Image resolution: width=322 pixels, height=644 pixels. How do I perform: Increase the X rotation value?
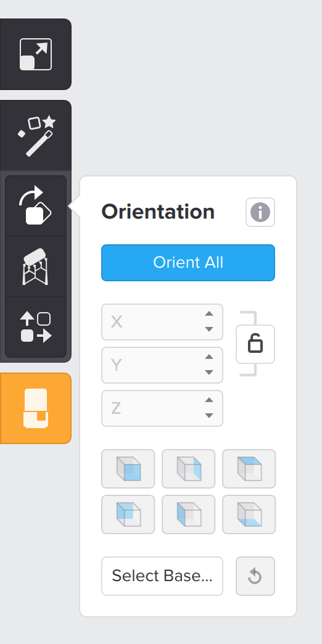[209, 314]
